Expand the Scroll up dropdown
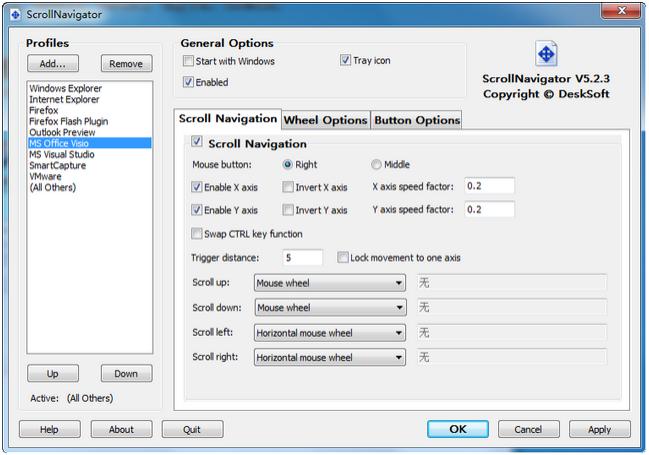This screenshot has height=455, width=649. (398, 284)
